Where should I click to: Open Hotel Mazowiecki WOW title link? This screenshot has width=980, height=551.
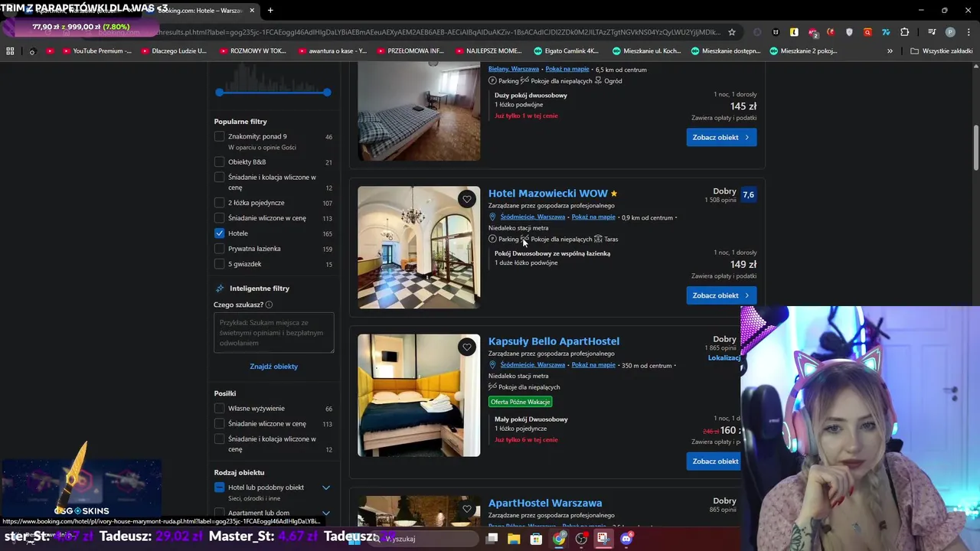click(x=548, y=194)
